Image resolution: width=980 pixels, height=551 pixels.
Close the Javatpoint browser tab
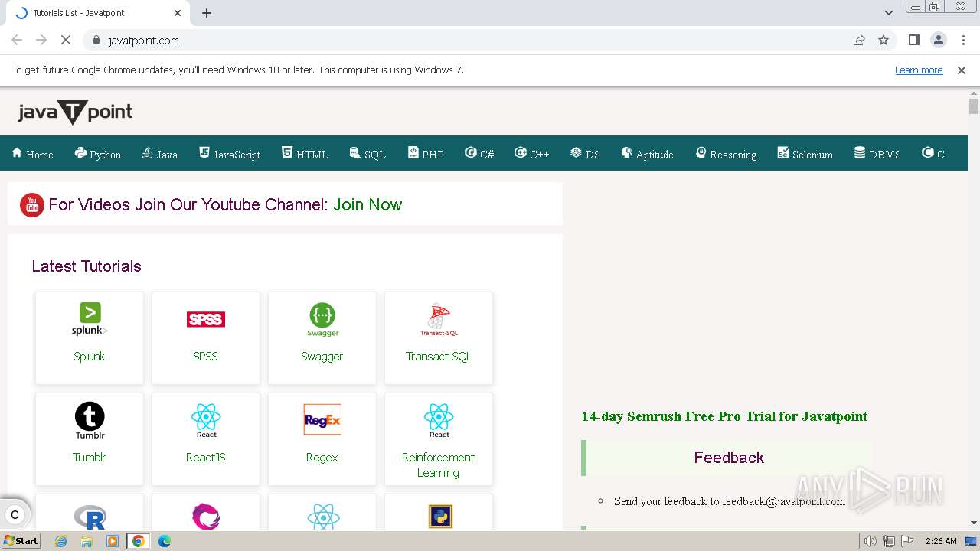[178, 13]
